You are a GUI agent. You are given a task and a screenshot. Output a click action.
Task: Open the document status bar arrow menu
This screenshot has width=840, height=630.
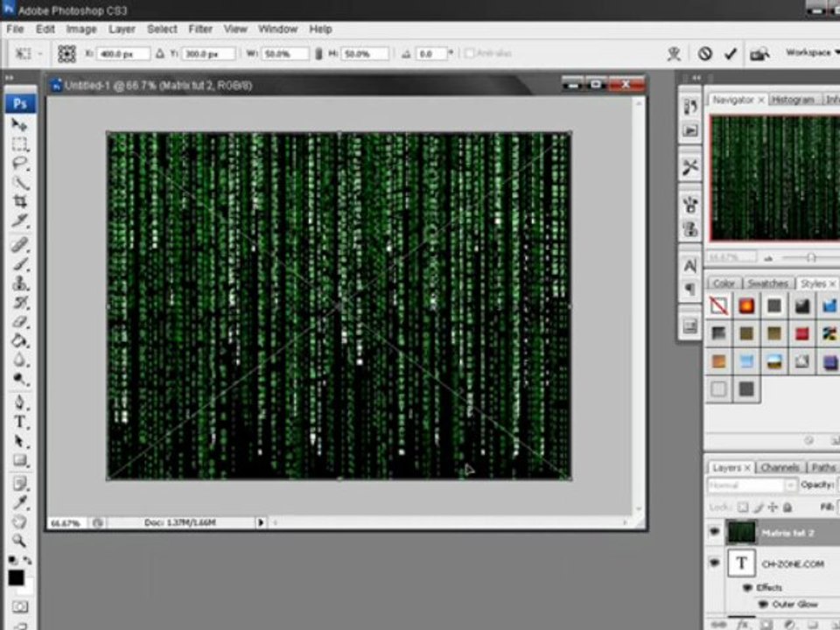[261, 522]
